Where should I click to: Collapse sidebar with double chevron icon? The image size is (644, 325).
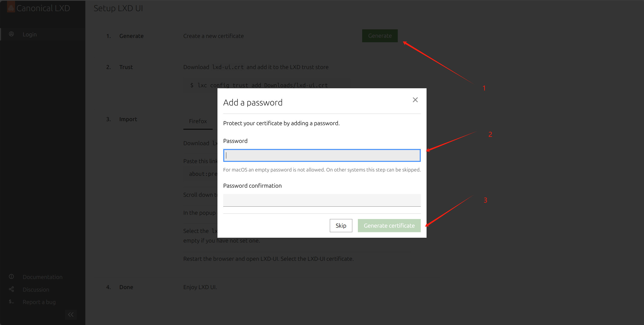71,314
